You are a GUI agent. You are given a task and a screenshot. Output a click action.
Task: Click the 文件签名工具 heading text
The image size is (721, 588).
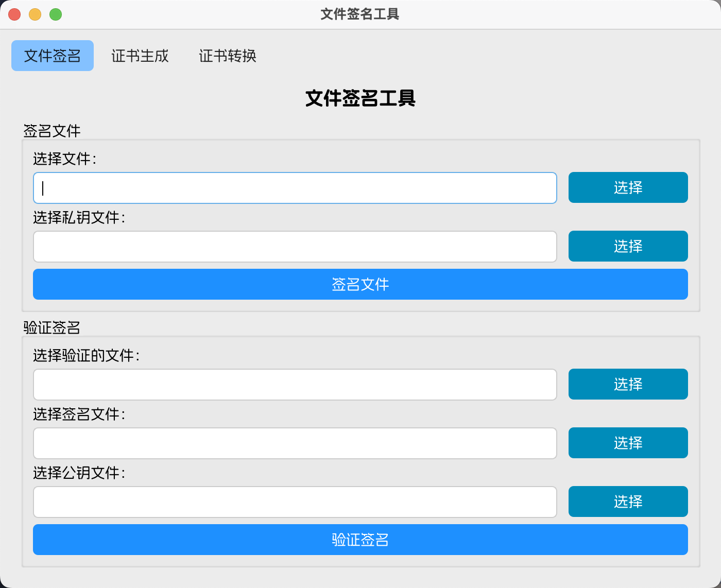(x=360, y=98)
